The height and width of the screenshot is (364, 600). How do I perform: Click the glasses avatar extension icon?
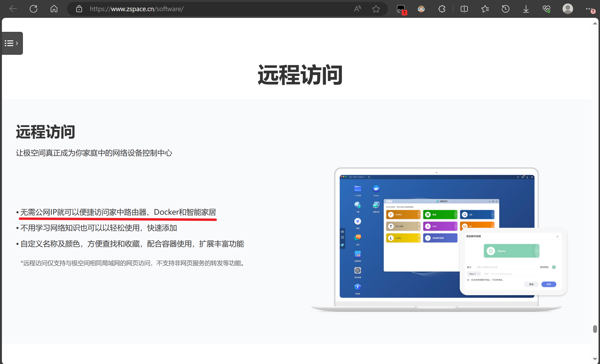421,9
